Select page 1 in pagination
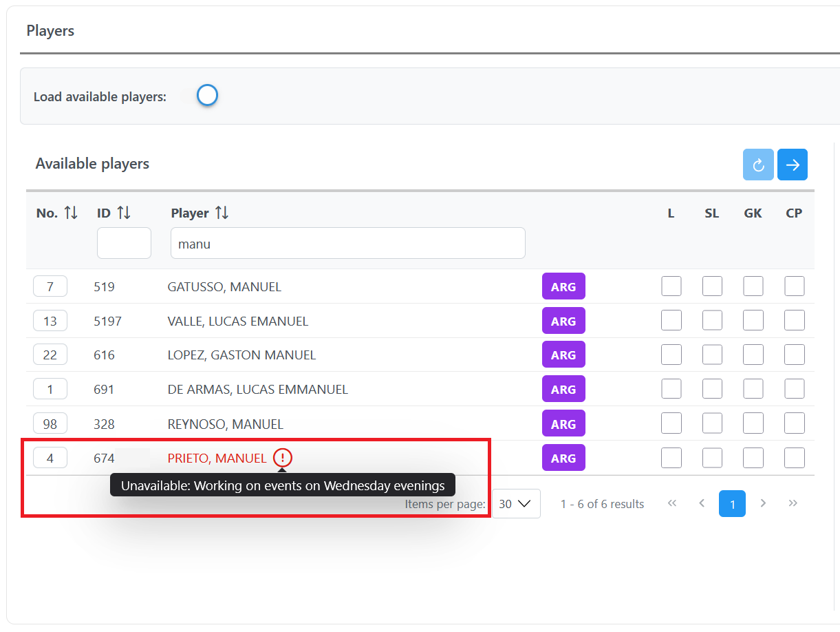 [x=732, y=503]
